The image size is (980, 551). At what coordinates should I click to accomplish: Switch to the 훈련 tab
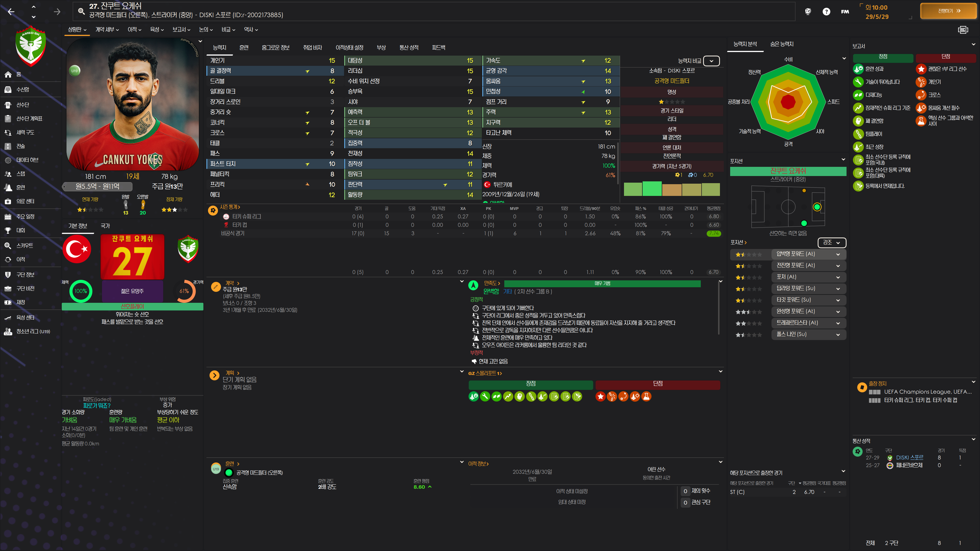244,47
